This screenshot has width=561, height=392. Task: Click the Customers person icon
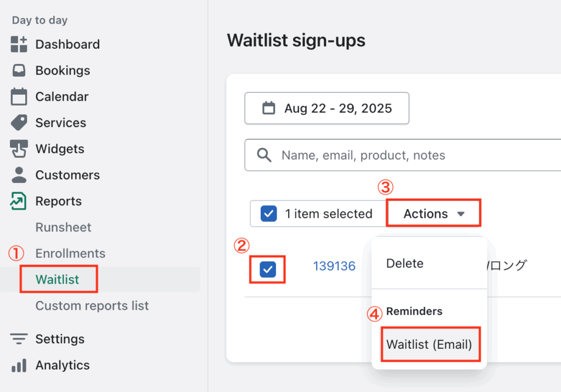click(19, 175)
